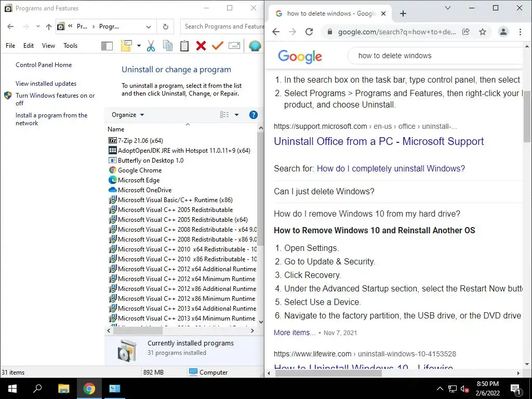
Task: Click the More items... link
Action: click(x=295, y=332)
